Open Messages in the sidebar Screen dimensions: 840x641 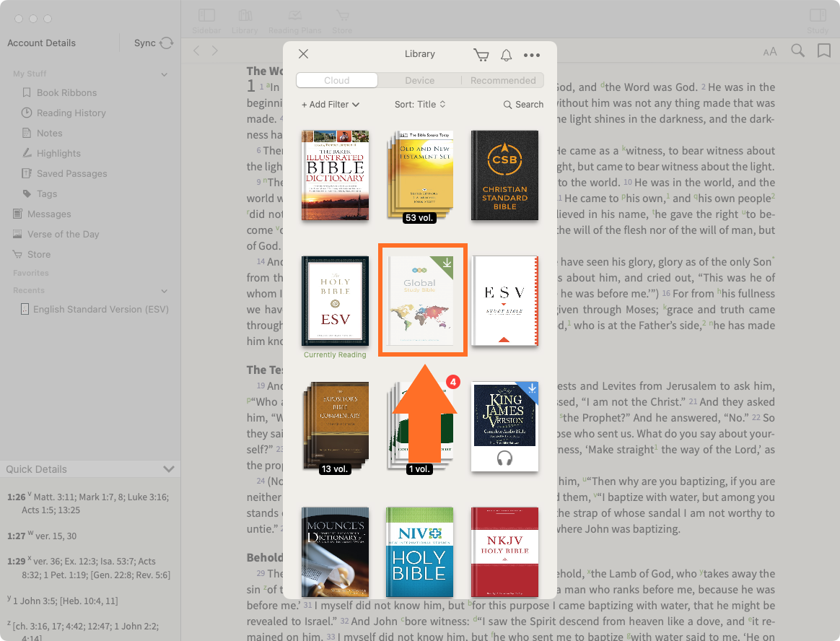coord(42,214)
